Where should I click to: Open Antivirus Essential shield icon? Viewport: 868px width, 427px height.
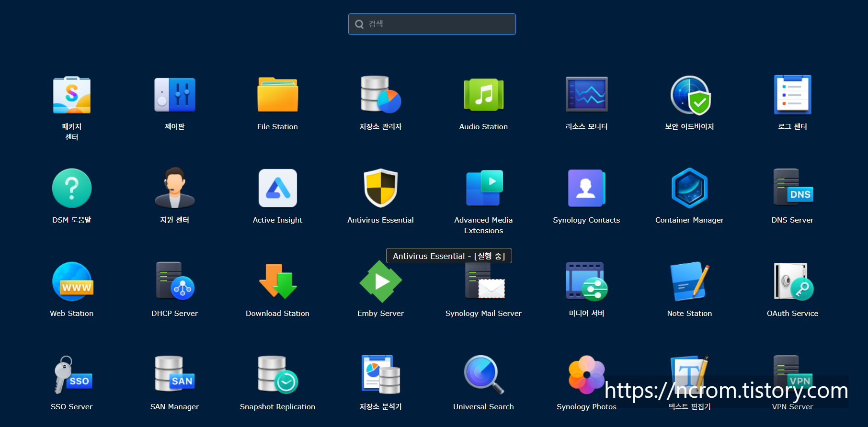381,188
